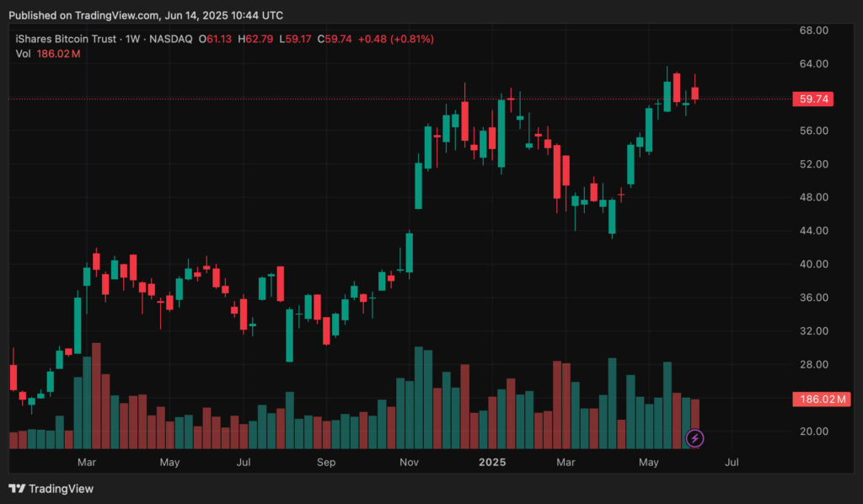The image size is (863, 504).
Task: Select the close value C59.74 in legend
Action: click(335, 39)
